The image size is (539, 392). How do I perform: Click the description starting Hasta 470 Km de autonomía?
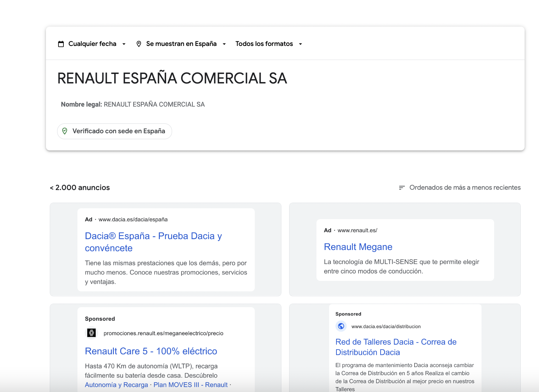click(151, 371)
